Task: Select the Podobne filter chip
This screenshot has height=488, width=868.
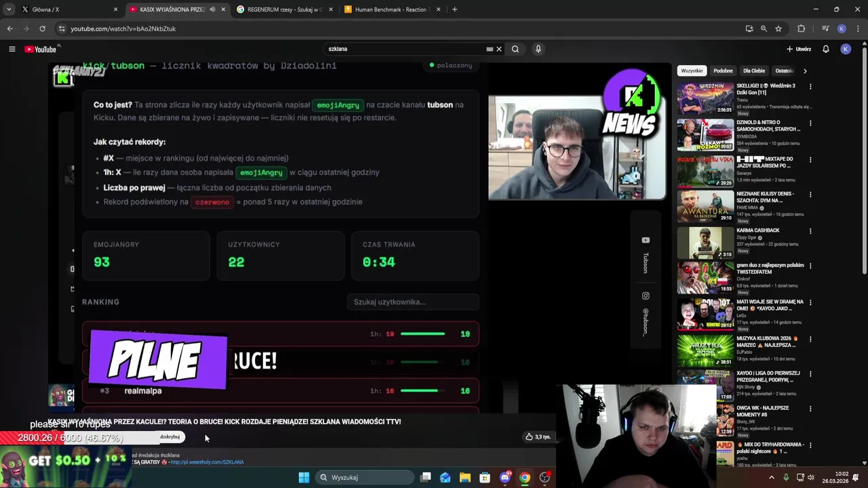Action: click(723, 70)
